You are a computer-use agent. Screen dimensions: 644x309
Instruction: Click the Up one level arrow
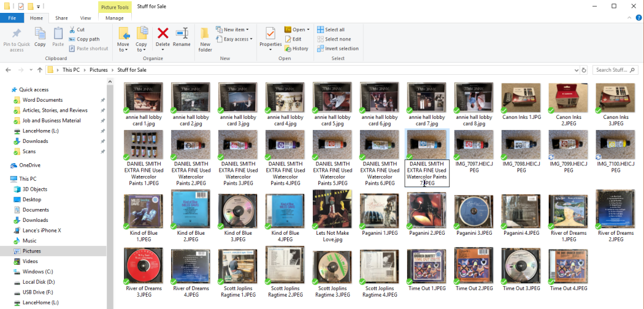[x=39, y=70]
